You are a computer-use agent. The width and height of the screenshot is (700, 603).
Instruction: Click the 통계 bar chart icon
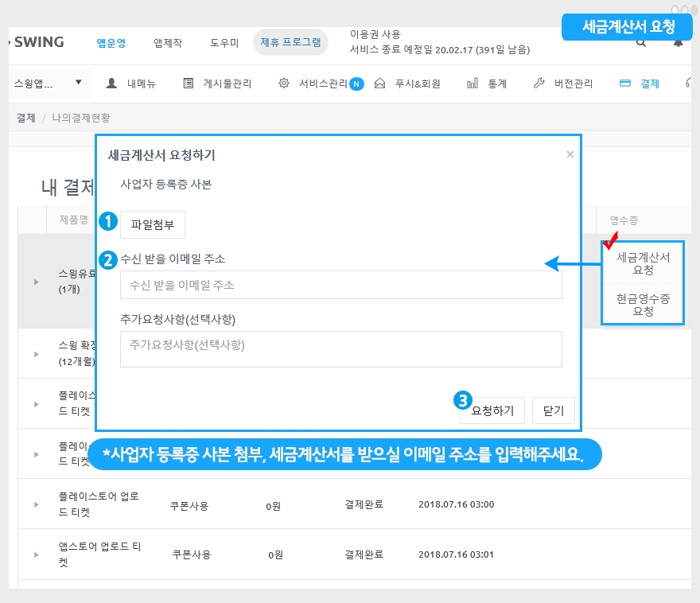[x=472, y=84]
